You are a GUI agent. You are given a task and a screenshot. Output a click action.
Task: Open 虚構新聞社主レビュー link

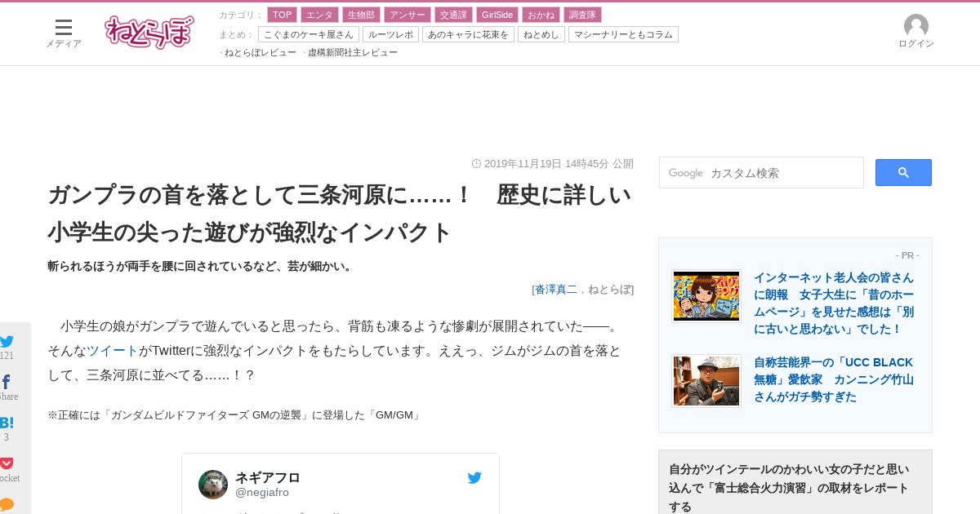pyautogui.click(x=353, y=52)
